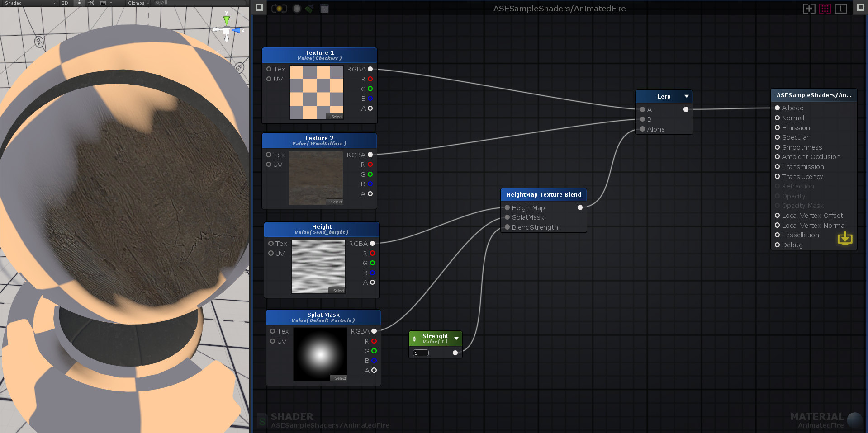Click Lerp node Alpha input port
Image resolution: width=868 pixels, height=433 pixels.
642,129
